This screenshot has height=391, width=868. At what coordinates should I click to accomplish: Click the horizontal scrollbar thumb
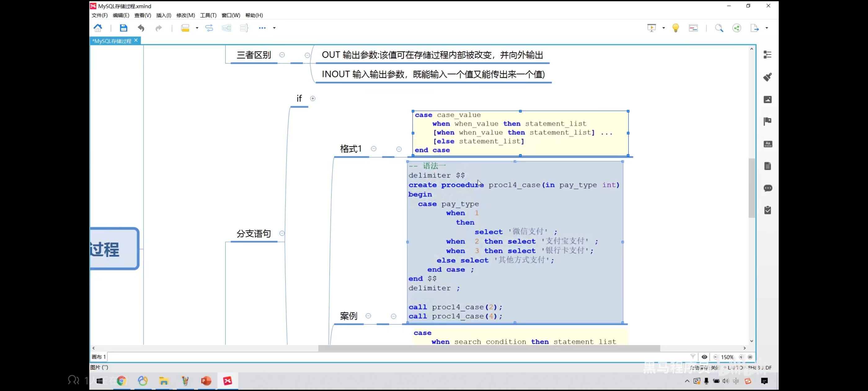[x=489, y=348]
